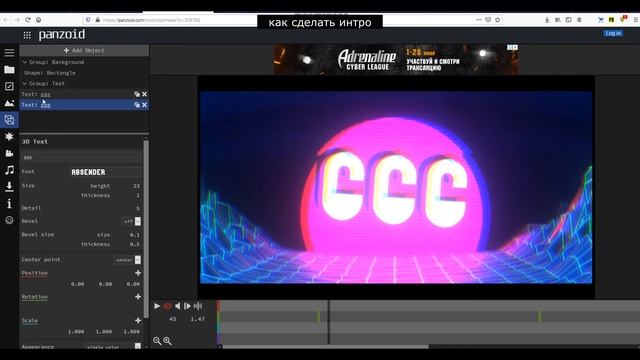Click the current frame number 45
The width and height of the screenshot is (640, 360).
click(x=173, y=319)
